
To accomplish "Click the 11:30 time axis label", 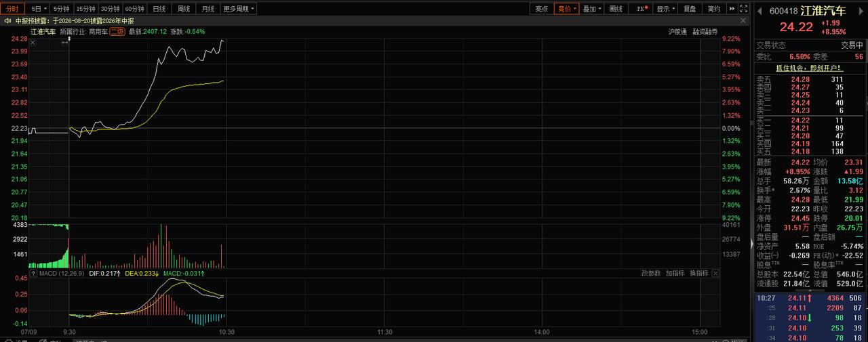I will (384, 332).
